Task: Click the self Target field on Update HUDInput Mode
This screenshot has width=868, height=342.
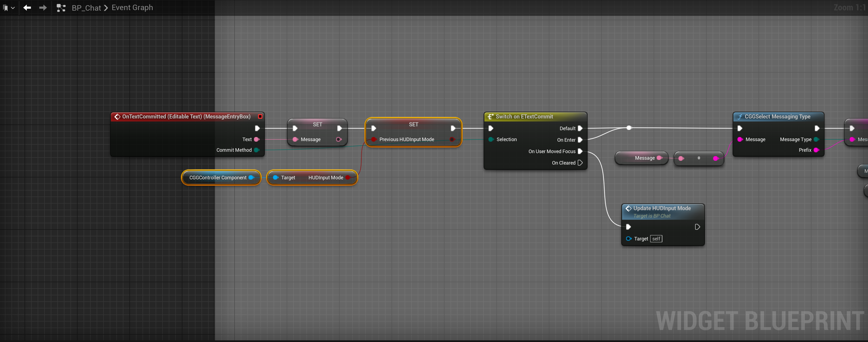Action: 656,239
